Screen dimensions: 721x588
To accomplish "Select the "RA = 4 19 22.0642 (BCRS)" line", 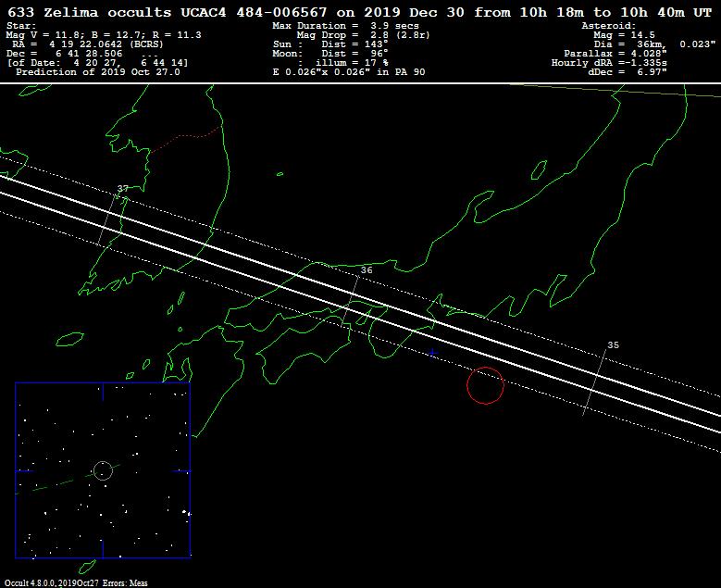I will pos(87,44).
